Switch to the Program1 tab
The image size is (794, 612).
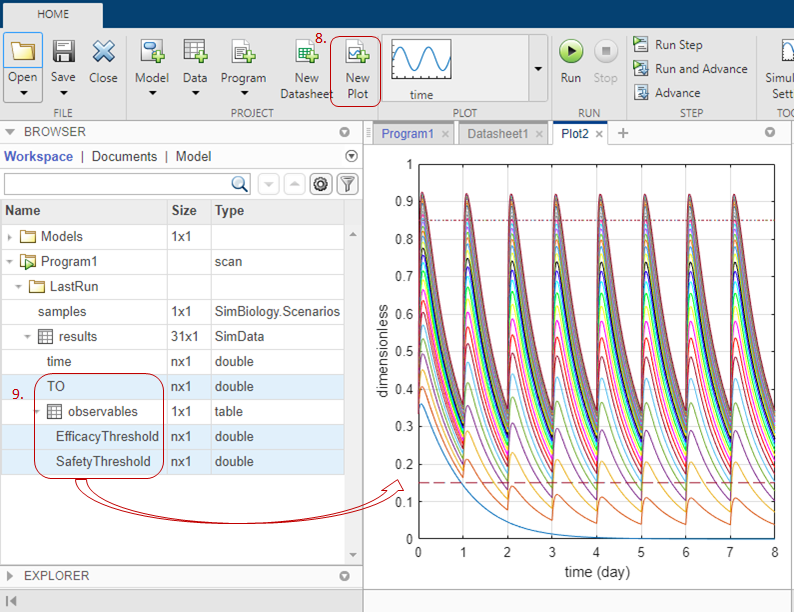coord(407,133)
